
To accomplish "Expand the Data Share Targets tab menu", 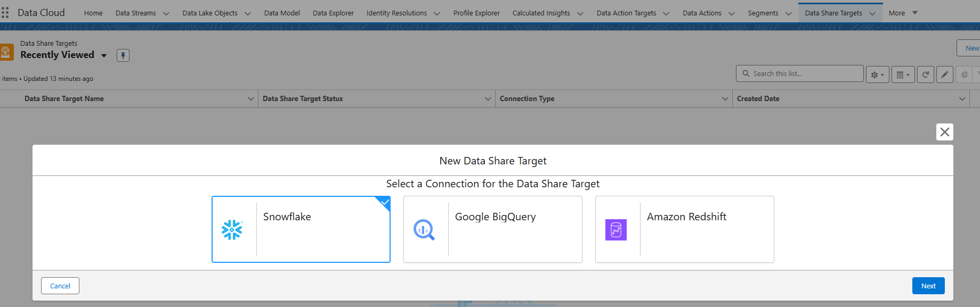I will tap(872, 13).
